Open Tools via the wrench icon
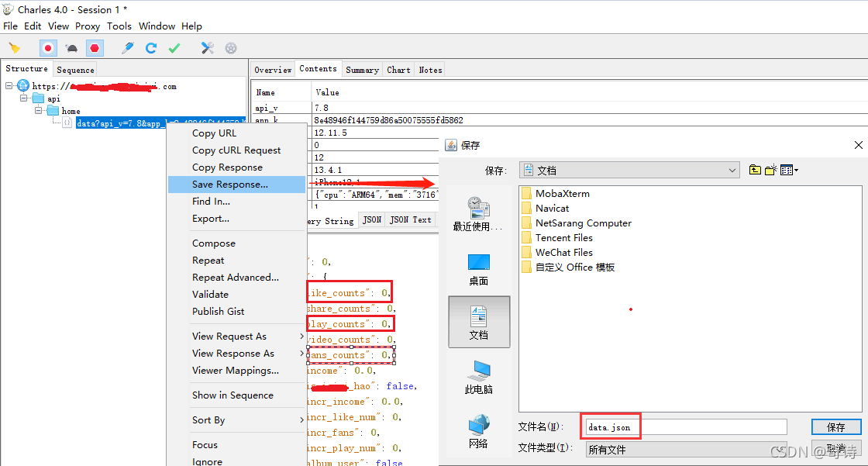The image size is (868, 466). coord(208,48)
